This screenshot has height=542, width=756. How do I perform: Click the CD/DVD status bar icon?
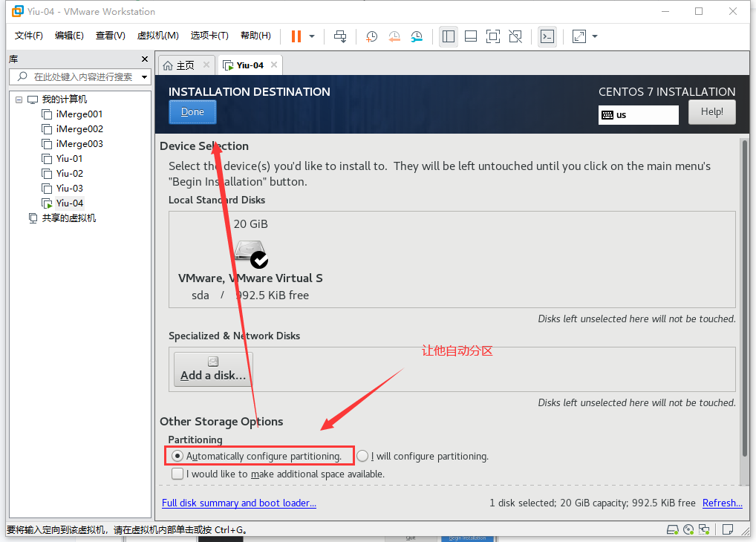(688, 529)
